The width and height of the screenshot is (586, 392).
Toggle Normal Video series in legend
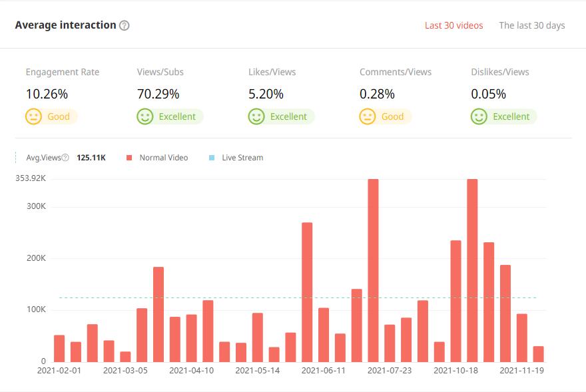coord(163,158)
